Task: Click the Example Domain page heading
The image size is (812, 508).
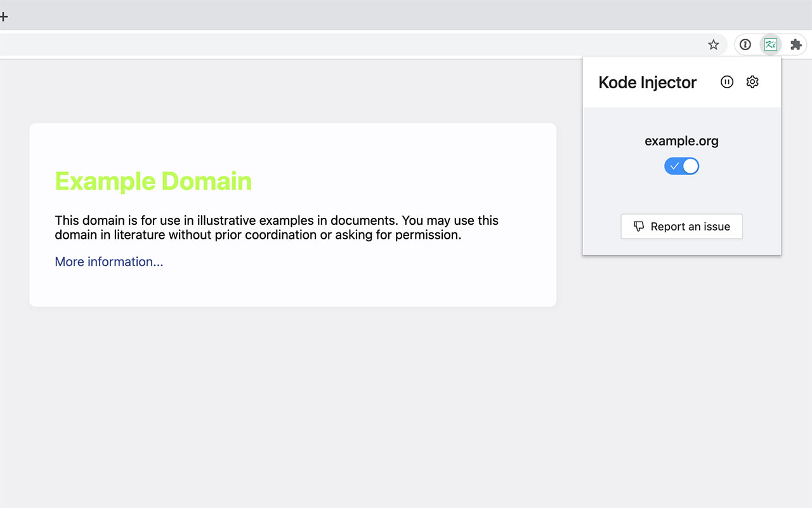Action: [x=153, y=181]
